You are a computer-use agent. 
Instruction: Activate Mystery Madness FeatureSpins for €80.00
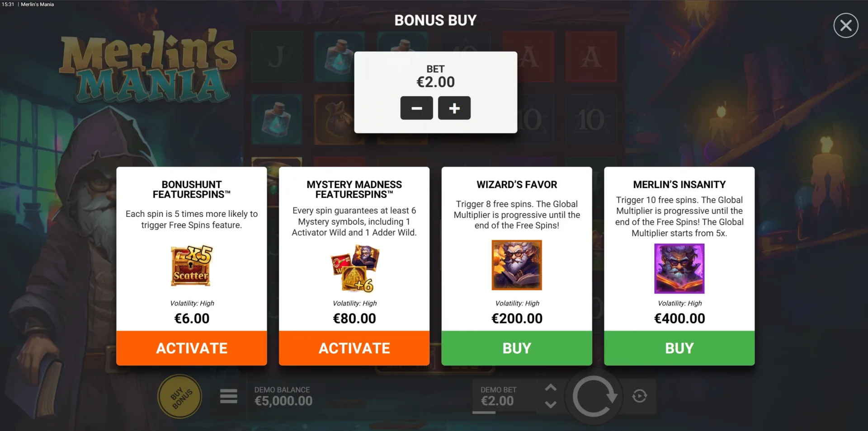(354, 348)
